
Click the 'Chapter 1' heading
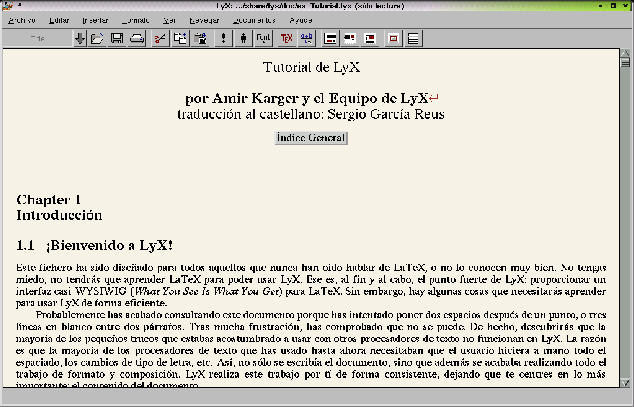[49, 200]
